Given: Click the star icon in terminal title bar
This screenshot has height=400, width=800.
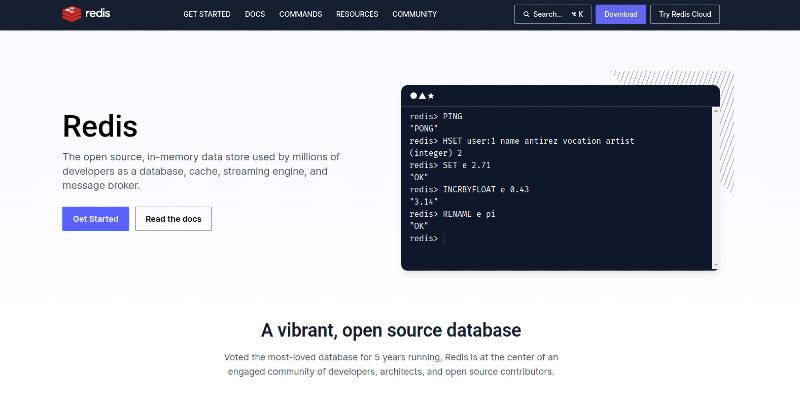Looking at the screenshot, I should point(431,96).
